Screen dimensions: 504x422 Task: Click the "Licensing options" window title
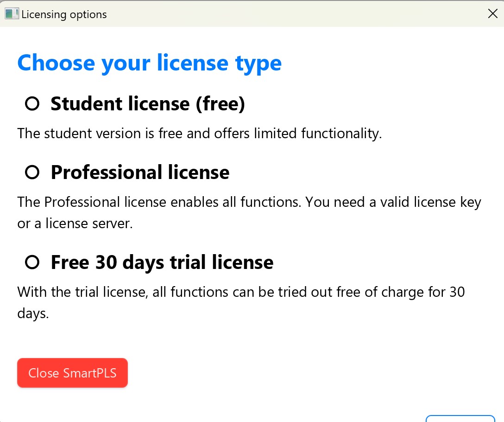click(64, 14)
